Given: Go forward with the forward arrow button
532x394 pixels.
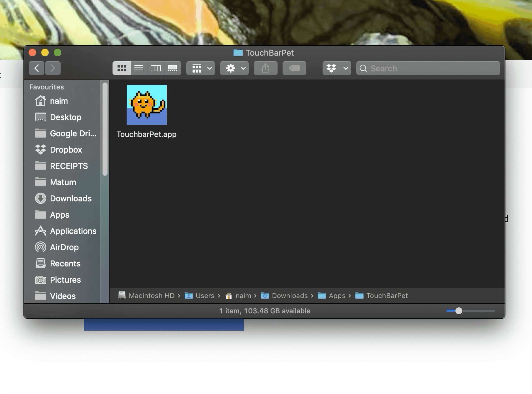Looking at the screenshot, I should coord(53,68).
